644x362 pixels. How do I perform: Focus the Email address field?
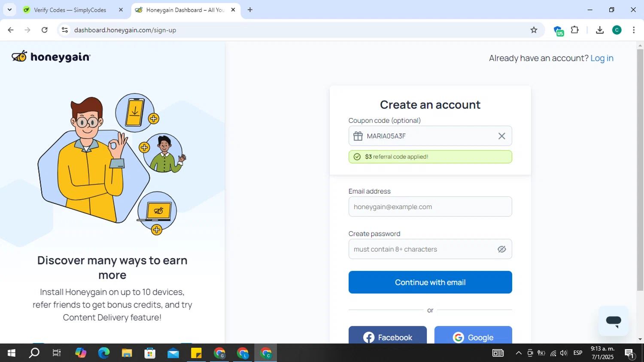[430, 207]
